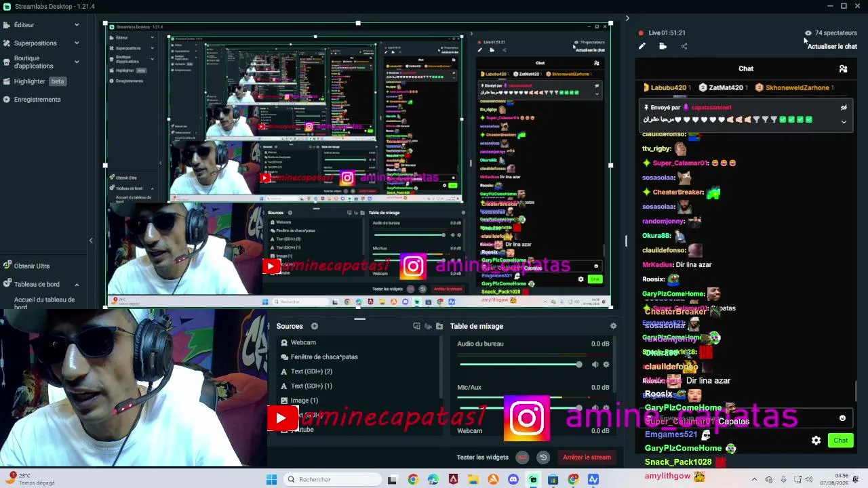Click the edit stream info pencil icon
Viewport: 868px width, 488px height.
pos(642,46)
